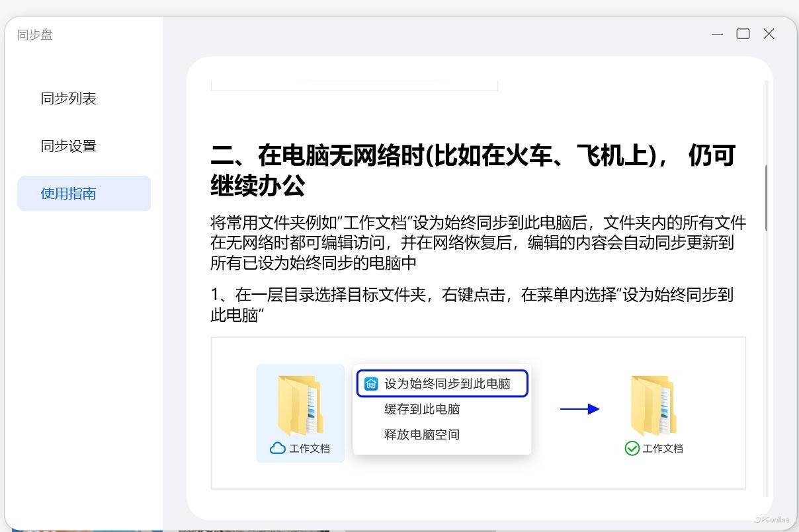Click the cloud icon under the left folder
Screen dimensions: 799x532
pyautogui.click(x=278, y=448)
